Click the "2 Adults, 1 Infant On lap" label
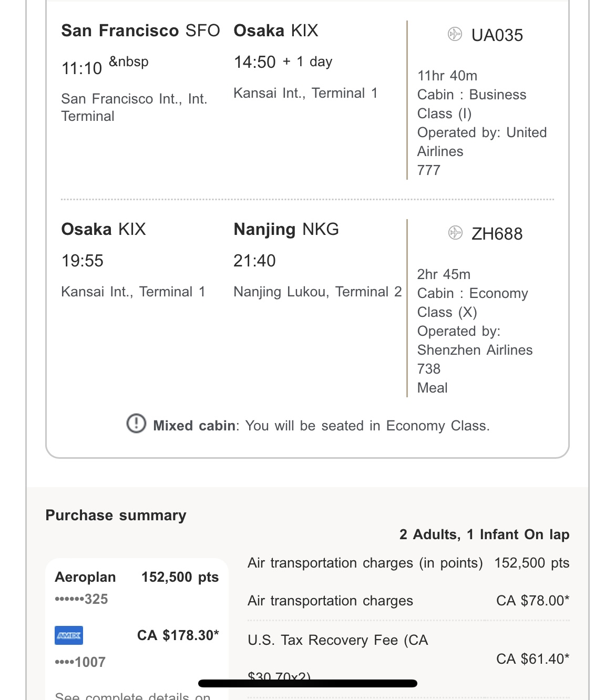The image size is (615, 700). click(484, 534)
